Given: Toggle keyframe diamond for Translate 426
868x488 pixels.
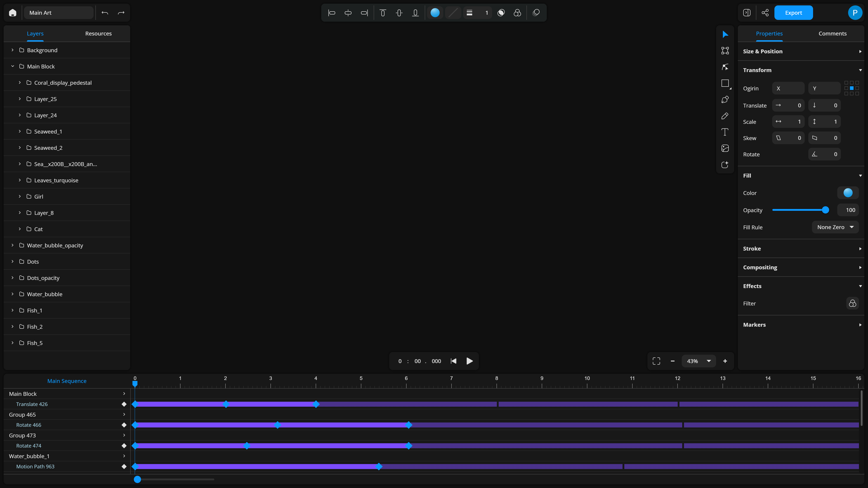Looking at the screenshot, I should click(x=124, y=404).
